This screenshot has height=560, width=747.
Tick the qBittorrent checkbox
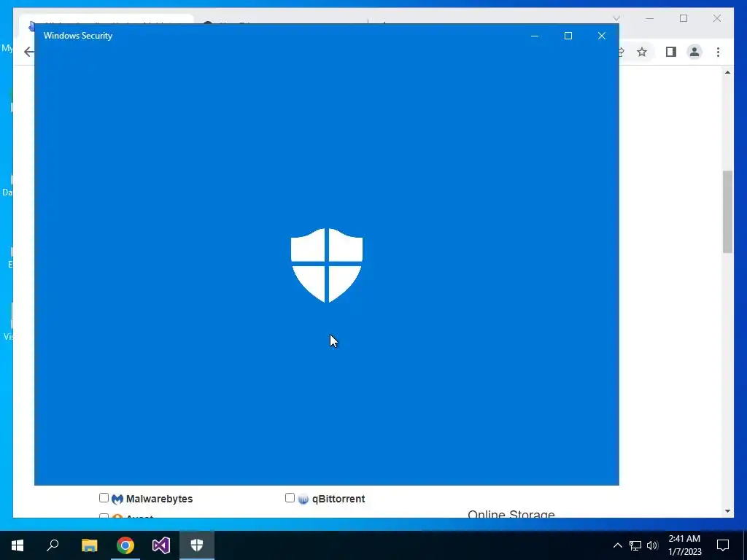[290, 497]
